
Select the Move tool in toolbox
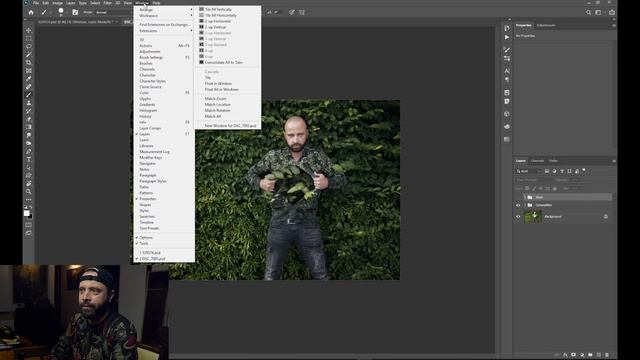tap(29, 31)
